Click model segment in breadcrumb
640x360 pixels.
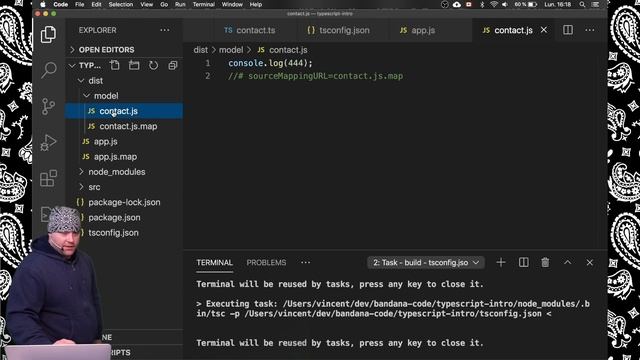point(231,50)
